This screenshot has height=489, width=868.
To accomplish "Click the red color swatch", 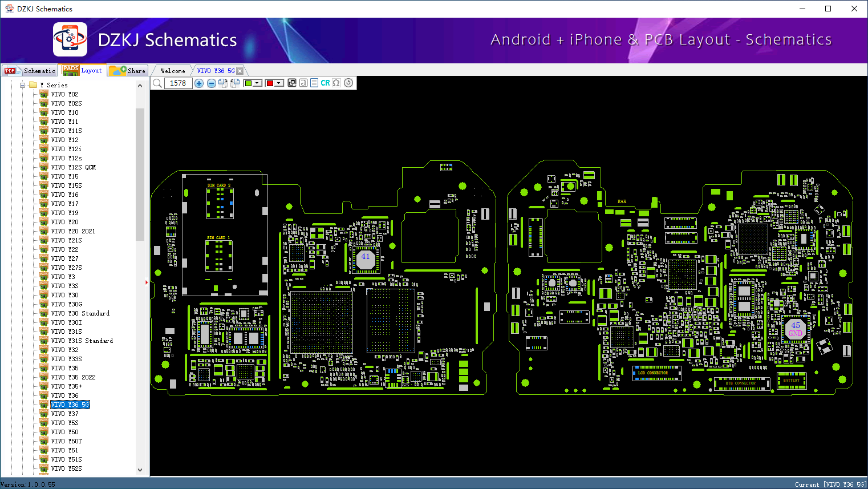I will pos(270,83).
